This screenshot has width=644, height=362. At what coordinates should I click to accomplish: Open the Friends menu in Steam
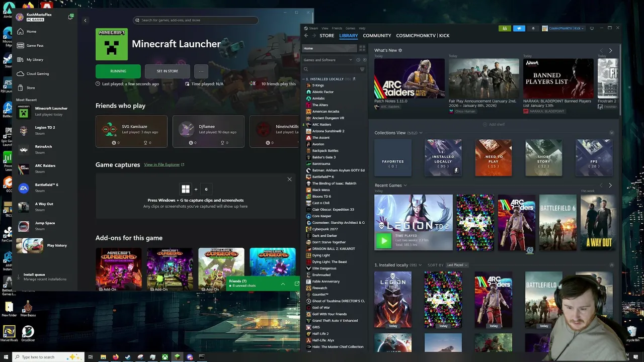337,28
